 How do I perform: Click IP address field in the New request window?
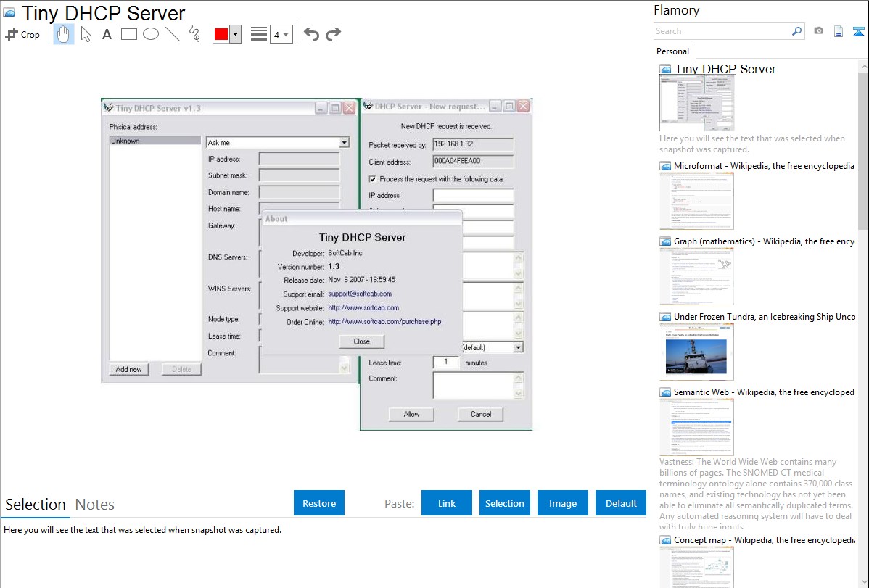473,195
